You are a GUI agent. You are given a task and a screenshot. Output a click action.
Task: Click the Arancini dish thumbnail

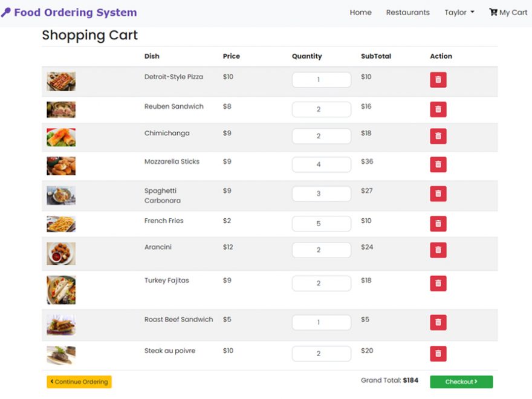coord(60,253)
